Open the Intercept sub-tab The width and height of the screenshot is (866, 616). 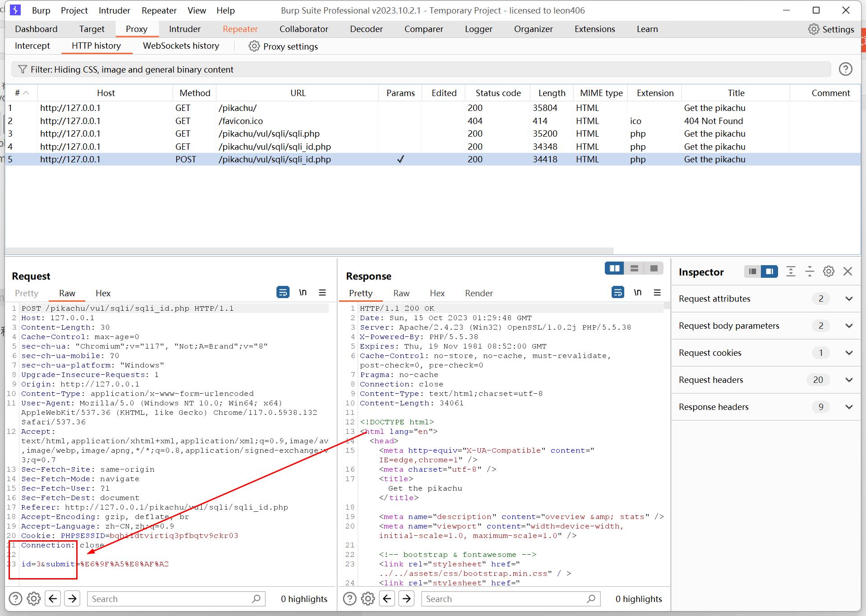[32, 46]
